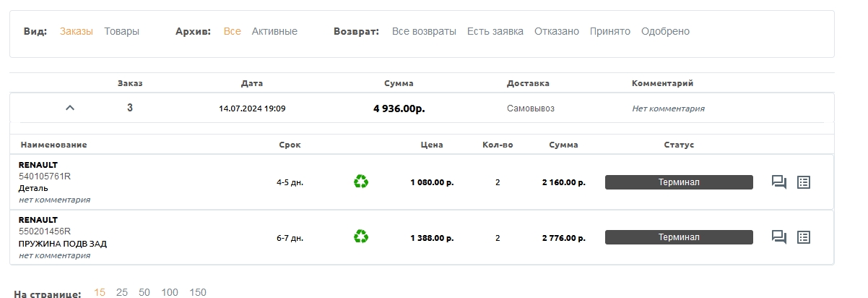Image resolution: width=868 pixels, height=298 pixels.
Task: Open details list icon for part 540105761R
Action: pos(804,182)
